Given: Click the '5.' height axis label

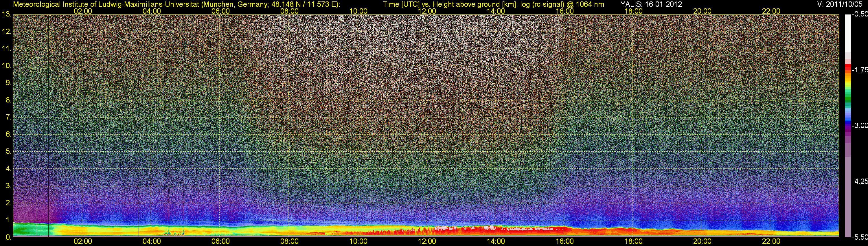Looking at the screenshot, I should [8, 152].
